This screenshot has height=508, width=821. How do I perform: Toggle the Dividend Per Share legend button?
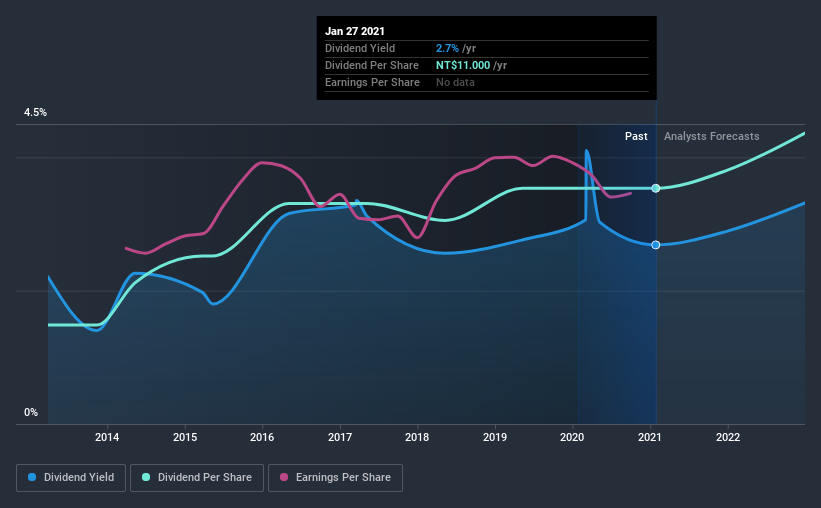[197, 478]
